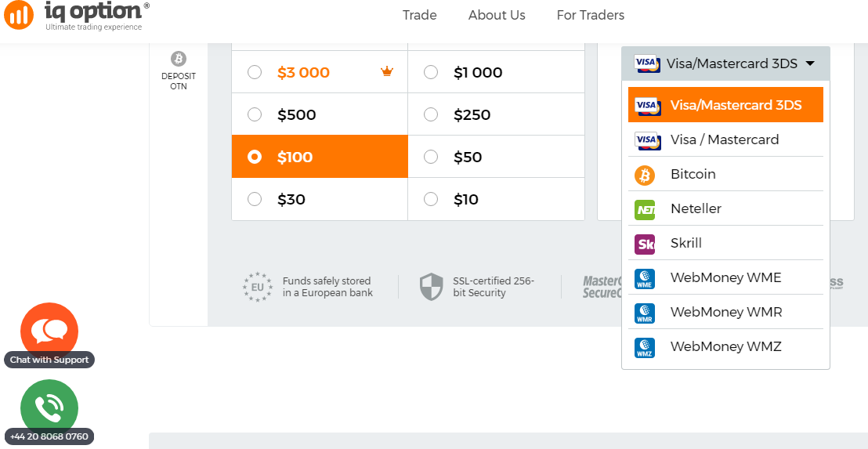Choose the $50 deposit amount radio
Image resolution: width=868 pixels, height=449 pixels.
pos(431,157)
